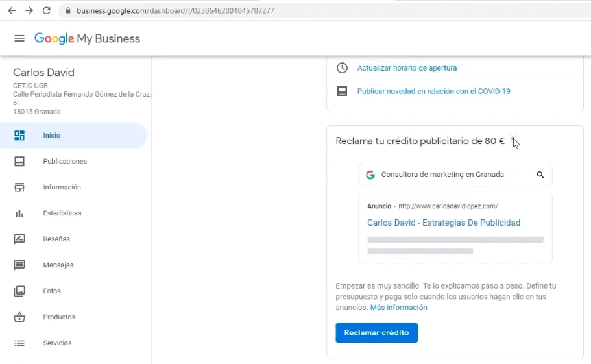Reload the page with refresh icon
The width and height of the screenshot is (591, 364).
[x=46, y=10]
